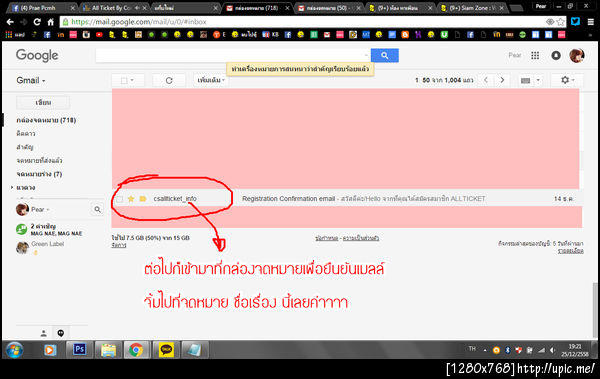Click the csallticket_info sender name
Viewport: 600px width, 379px height.
pyautogui.click(x=175, y=199)
